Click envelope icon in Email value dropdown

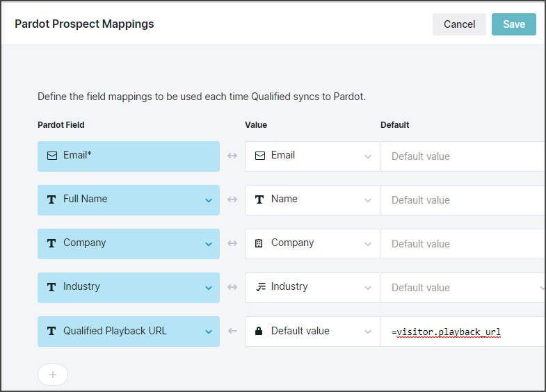pos(259,156)
